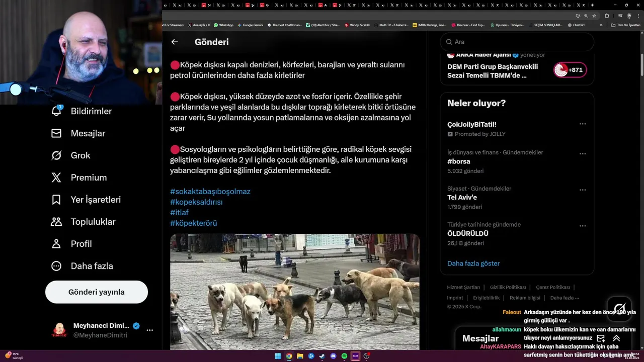
Task: Go back using the arrow beside Gönderi
Action: coord(175,42)
